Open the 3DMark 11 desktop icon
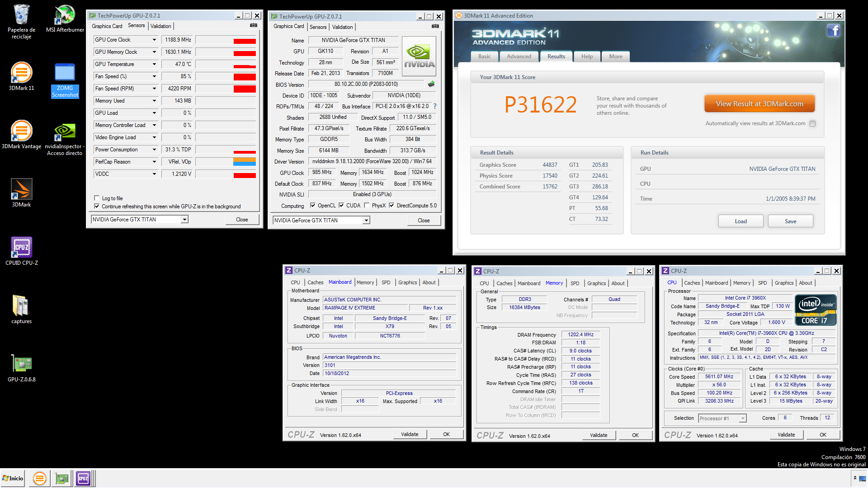Screen dimensions: 868x488 click(x=21, y=76)
